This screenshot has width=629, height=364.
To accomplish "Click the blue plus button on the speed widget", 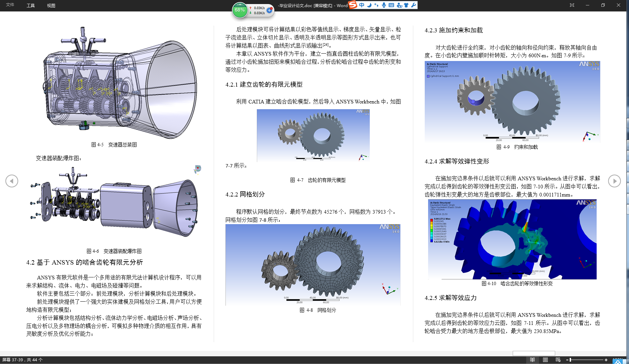I will (x=269, y=10).
